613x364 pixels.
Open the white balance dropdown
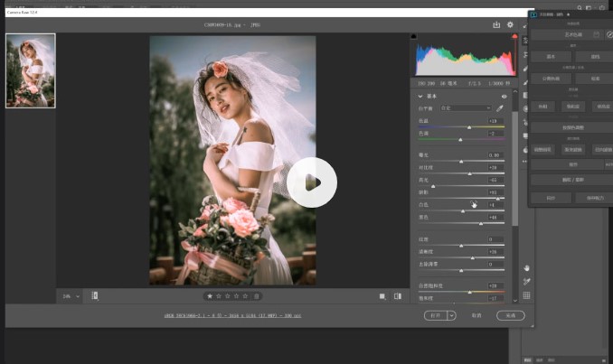467,108
